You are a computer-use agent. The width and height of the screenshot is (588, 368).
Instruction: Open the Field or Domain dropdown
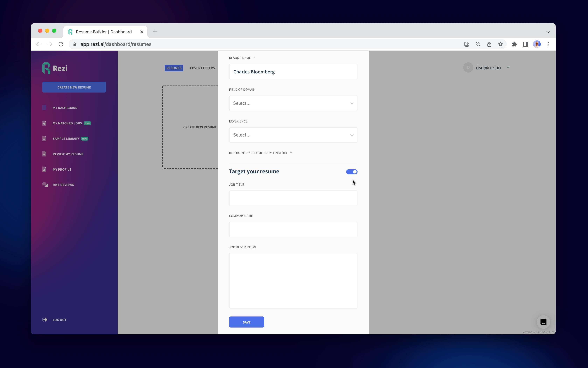tap(293, 103)
